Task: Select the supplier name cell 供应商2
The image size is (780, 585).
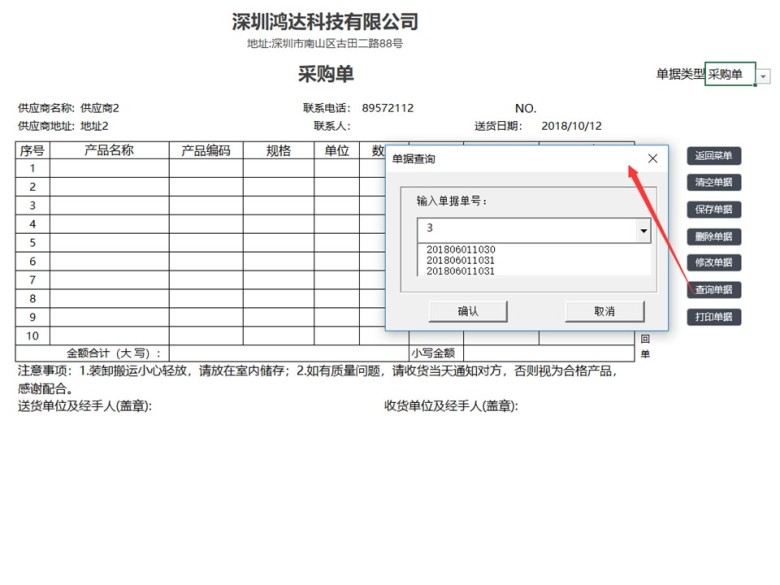Action: (99, 108)
